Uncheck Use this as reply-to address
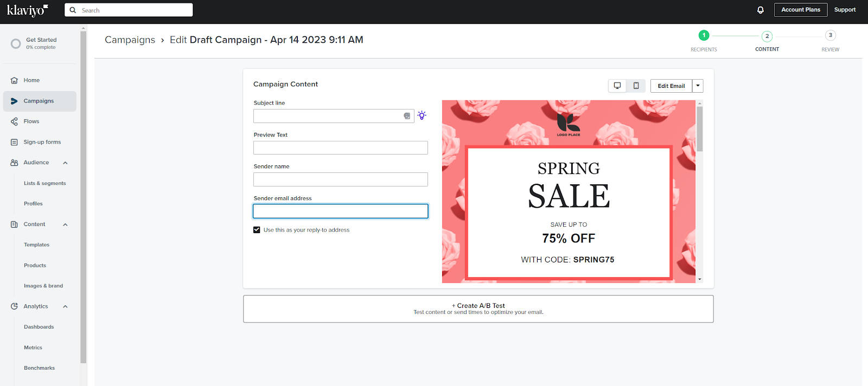 257,230
